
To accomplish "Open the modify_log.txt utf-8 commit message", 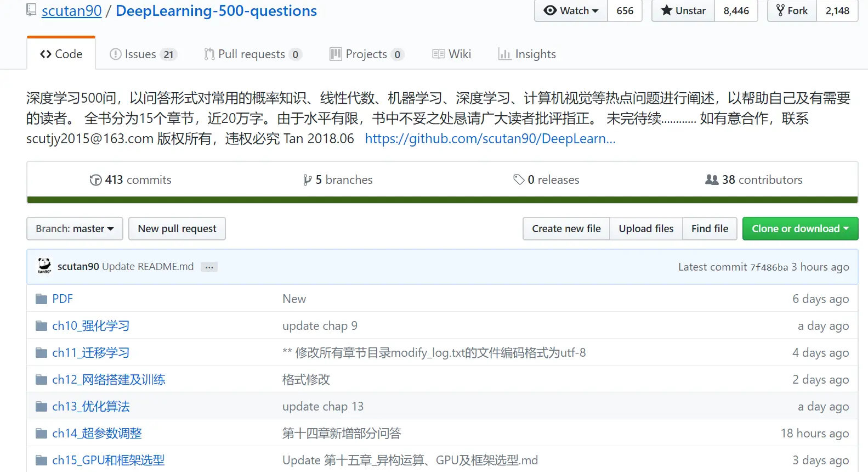I will pyautogui.click(x=434, y=352).
